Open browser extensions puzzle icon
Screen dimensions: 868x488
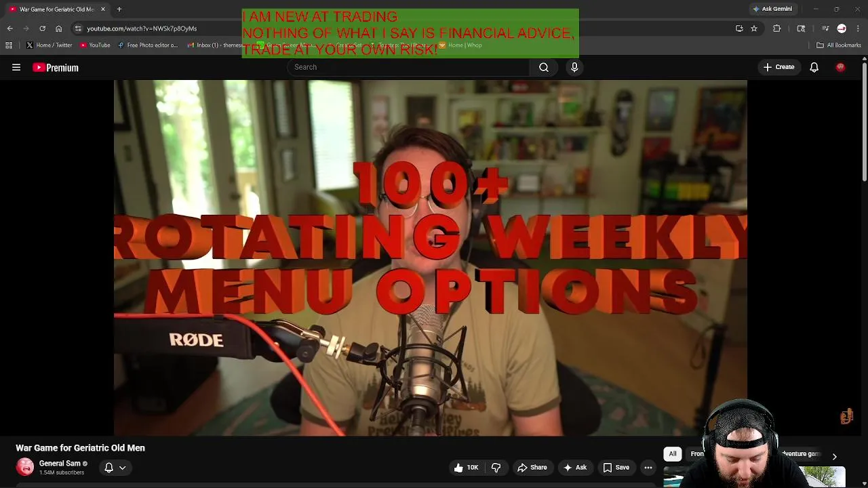point(777,28)
